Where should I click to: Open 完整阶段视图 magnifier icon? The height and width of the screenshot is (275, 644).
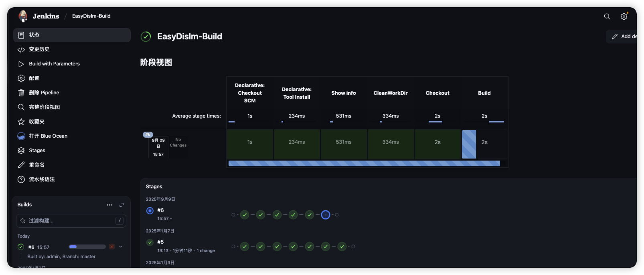21,107
